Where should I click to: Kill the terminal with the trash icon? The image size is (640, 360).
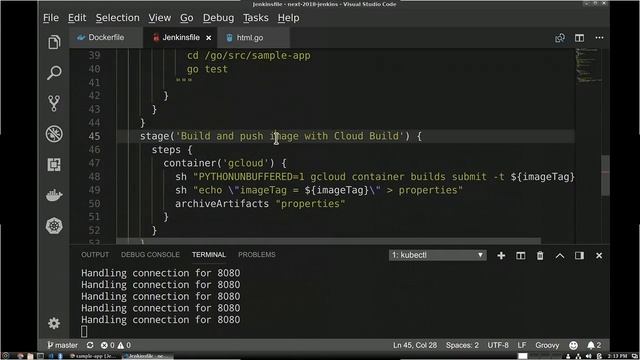click(x=540, y=256)
